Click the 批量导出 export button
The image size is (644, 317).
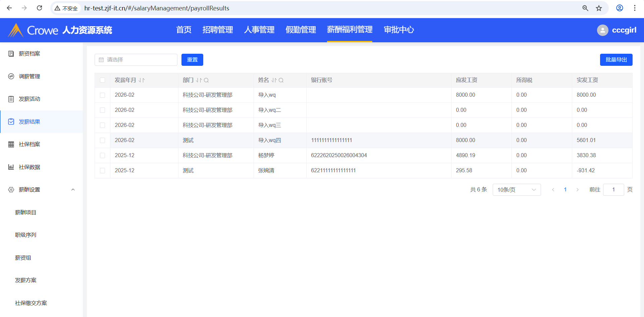click(616, 60)
